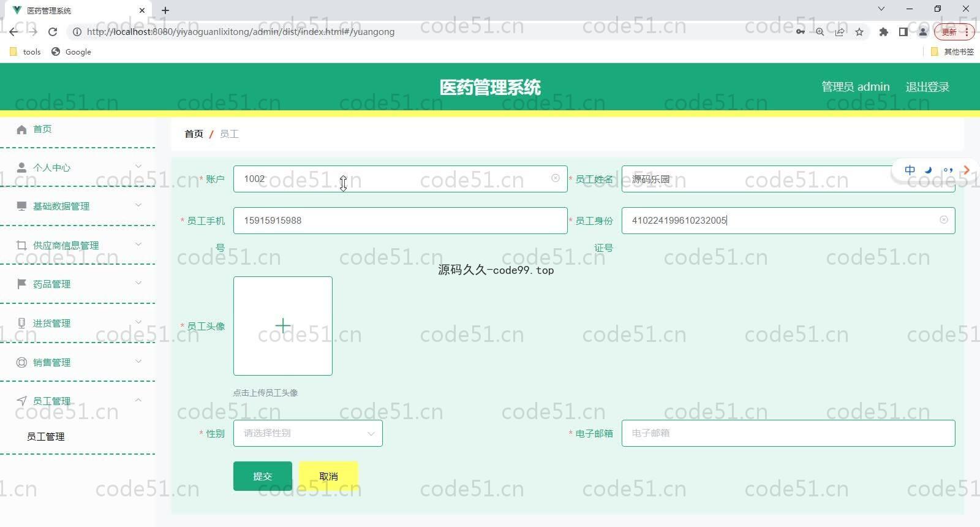Open the browser tab search chevron
Screen dimensions: 980x527
(x=881, y=9)
